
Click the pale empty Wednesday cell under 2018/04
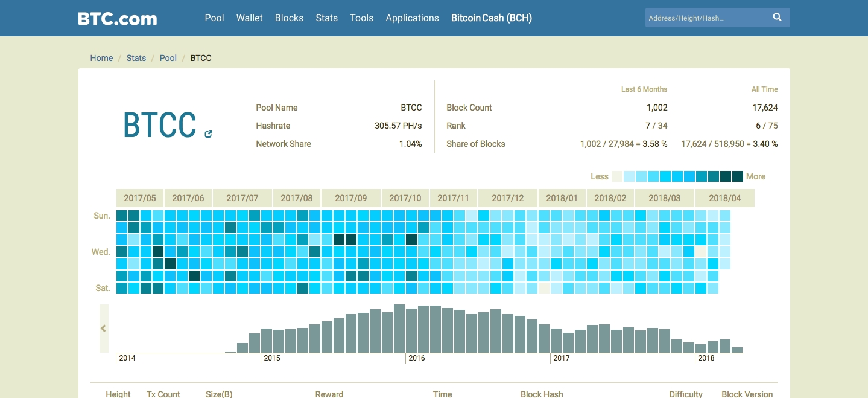701,252
